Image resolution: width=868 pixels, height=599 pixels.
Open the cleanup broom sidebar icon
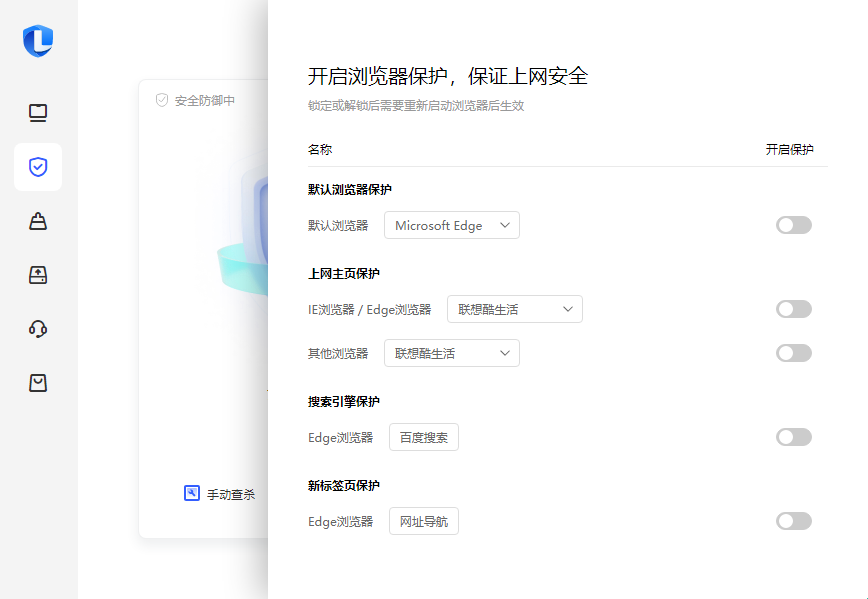38,221
